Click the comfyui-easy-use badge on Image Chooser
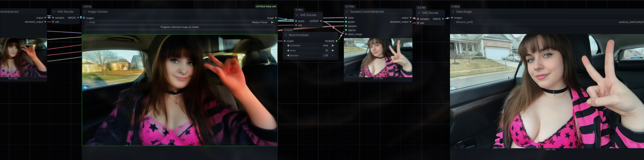 click(266, 6)
